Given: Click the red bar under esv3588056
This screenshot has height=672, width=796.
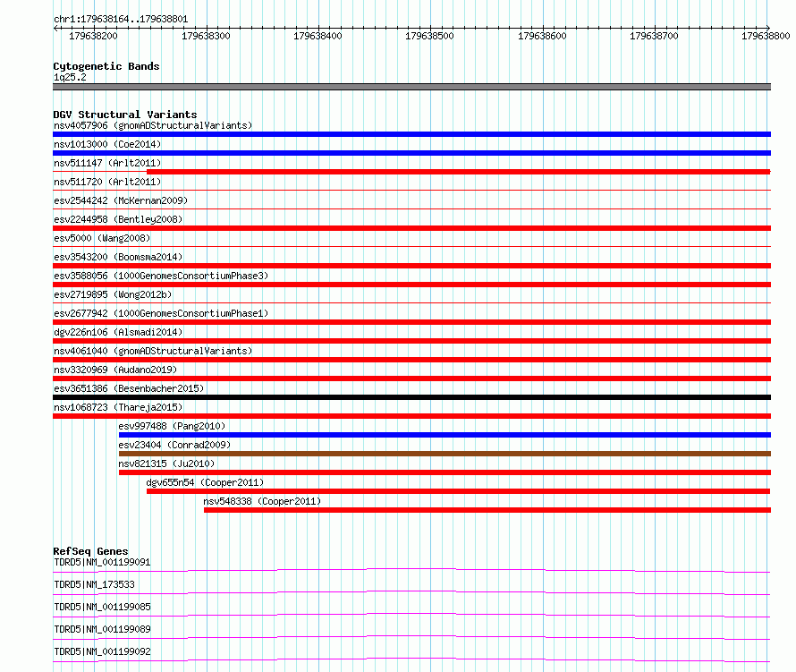Looking at the screenshot, I should tap(411, 285).
